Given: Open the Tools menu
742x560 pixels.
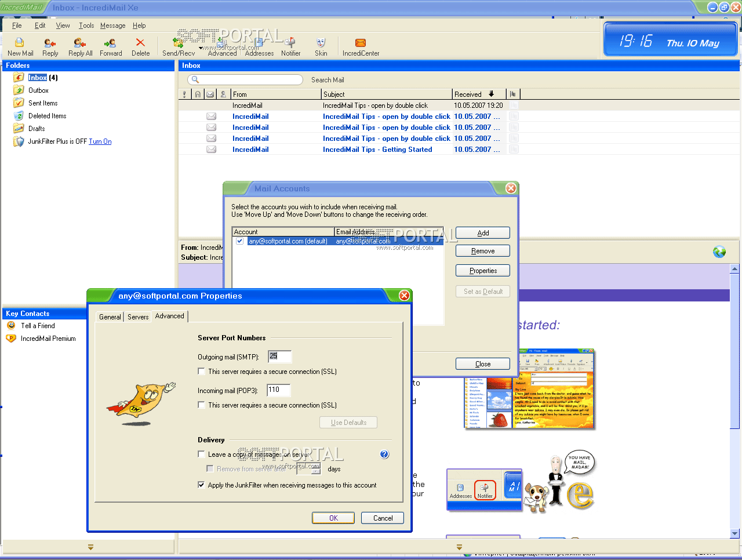Looking at the screenshot, I should click(86, 26).
